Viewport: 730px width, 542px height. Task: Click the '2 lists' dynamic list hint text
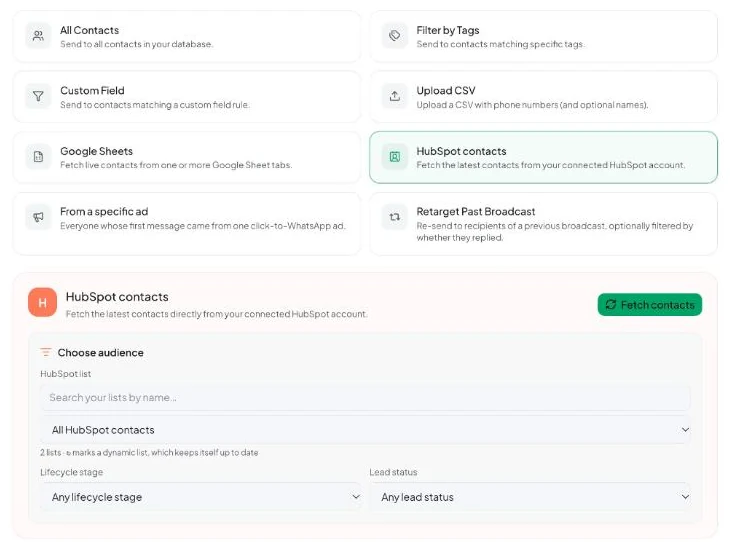point(149,452)
